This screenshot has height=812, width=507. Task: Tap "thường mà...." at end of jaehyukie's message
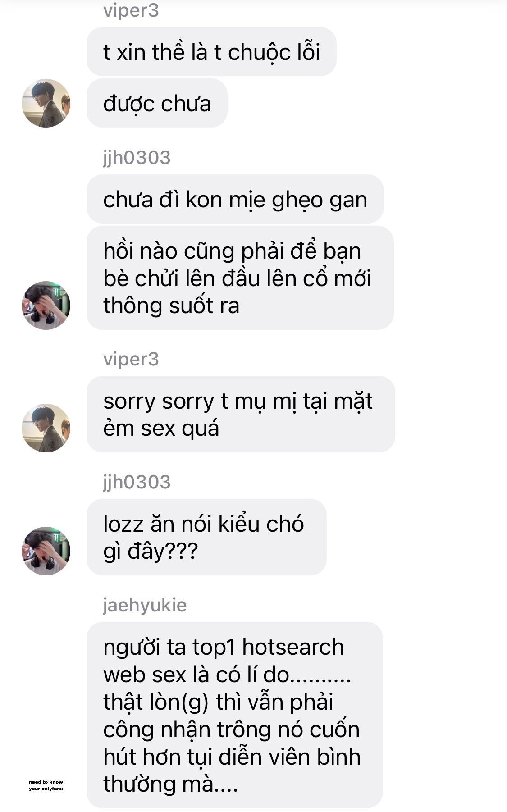[x=170, y=784]
